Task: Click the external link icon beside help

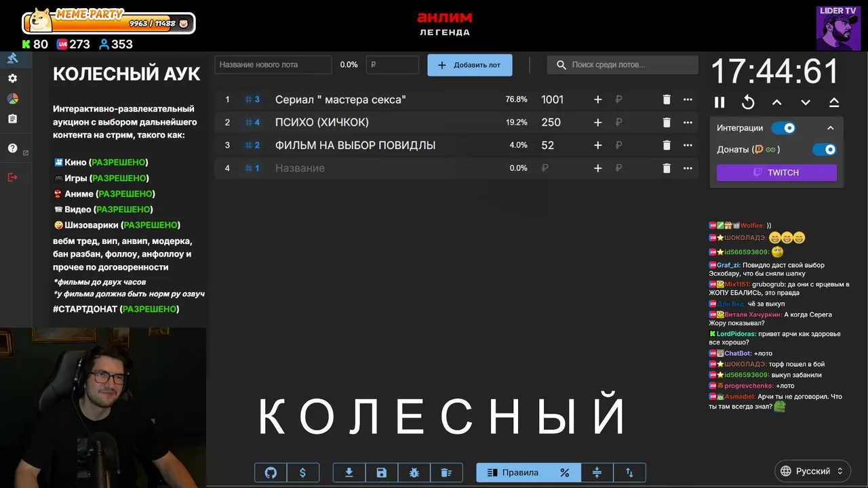Action: (26, 153)
